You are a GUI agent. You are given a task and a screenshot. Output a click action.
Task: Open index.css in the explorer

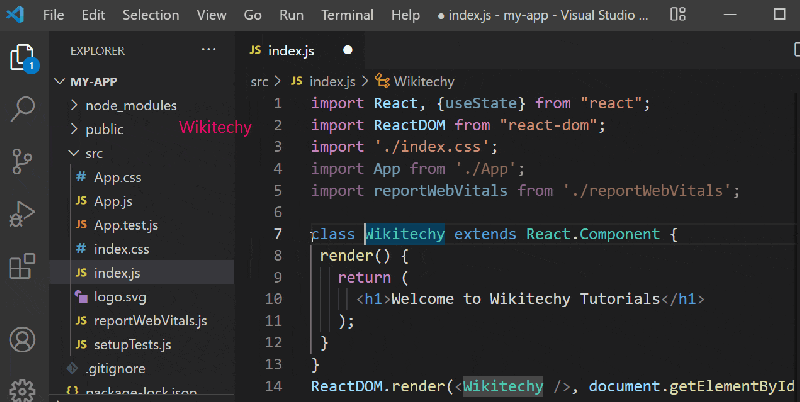(121, 249)
